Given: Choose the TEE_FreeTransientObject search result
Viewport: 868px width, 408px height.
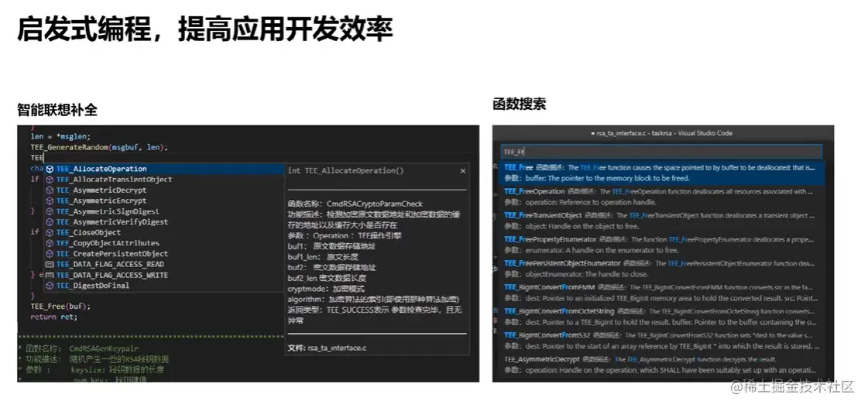Looking at the screenshot, I should click(x=663, y=221).
